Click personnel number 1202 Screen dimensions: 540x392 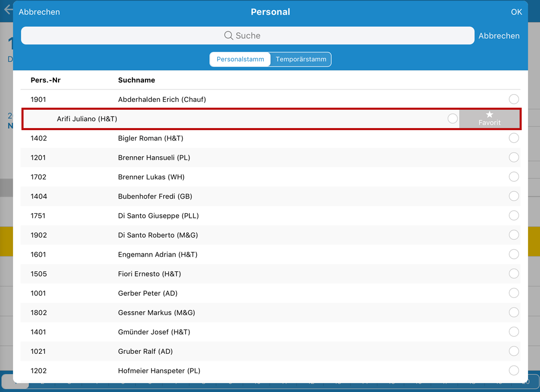click(x=39, y=371)
